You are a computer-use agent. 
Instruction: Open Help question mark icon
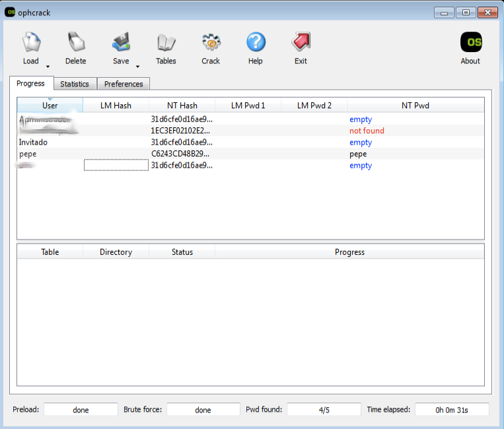(256, 43)
